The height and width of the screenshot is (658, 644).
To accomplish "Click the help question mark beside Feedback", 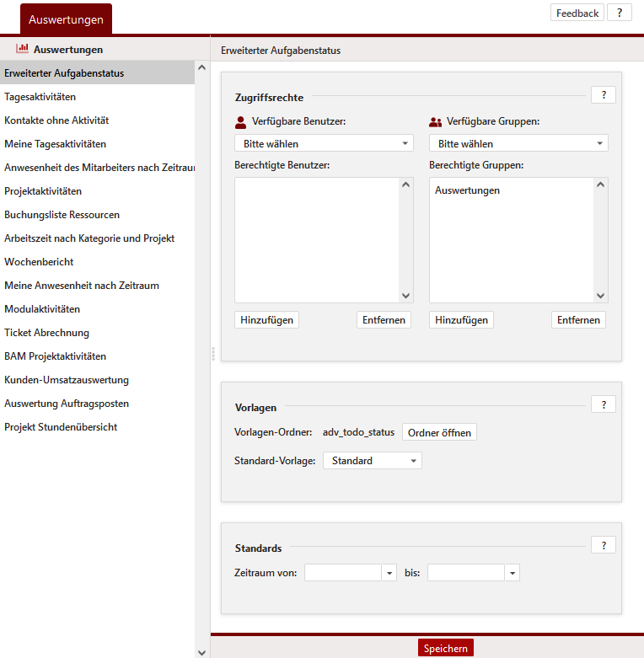I will pyautogui.click(x=619, y=13).
